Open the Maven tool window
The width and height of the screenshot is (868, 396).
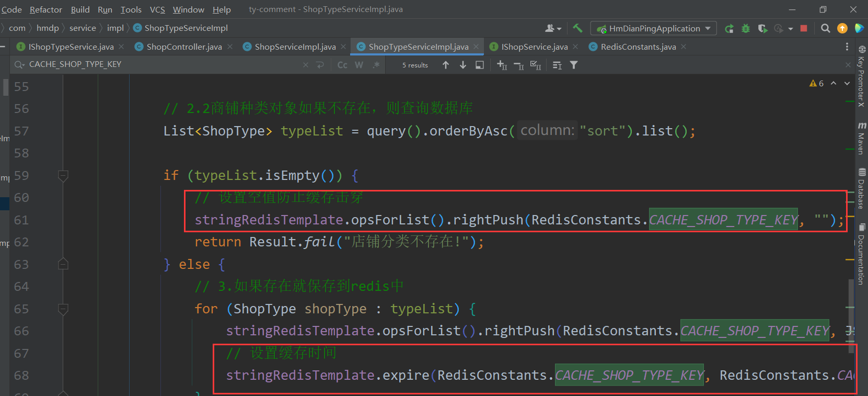point(862,138)
